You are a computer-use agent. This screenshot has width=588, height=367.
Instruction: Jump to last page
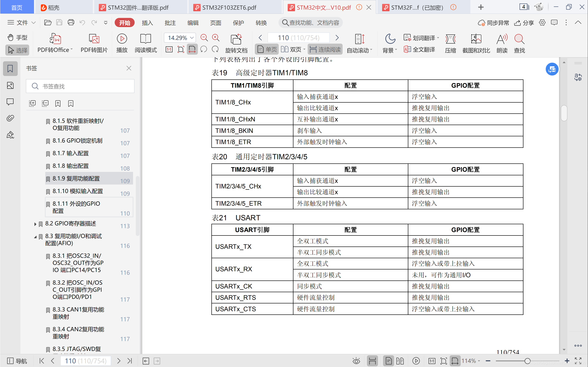click(130, 361)
